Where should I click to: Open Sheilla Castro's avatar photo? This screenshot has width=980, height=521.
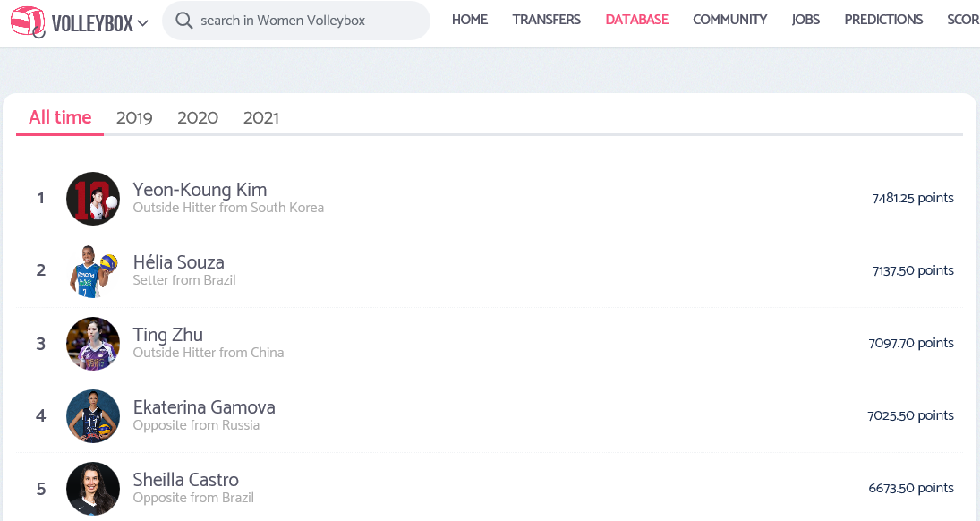click(93, 489)
